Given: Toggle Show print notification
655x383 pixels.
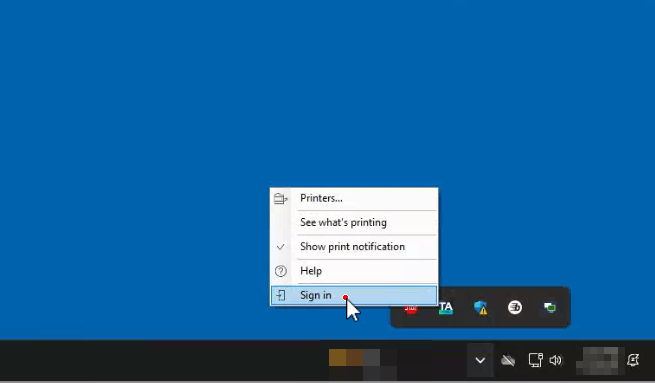Looking at the screenshot, I should tap(354, 247).
